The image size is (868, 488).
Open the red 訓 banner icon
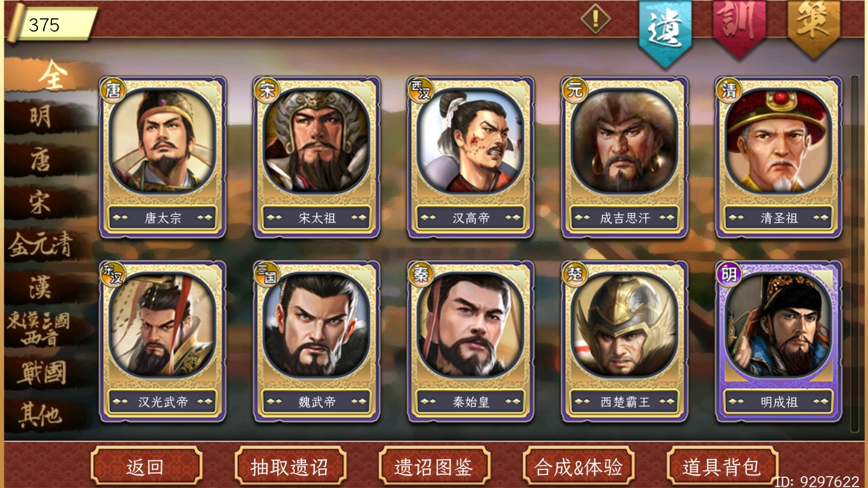tap(739, 28)
